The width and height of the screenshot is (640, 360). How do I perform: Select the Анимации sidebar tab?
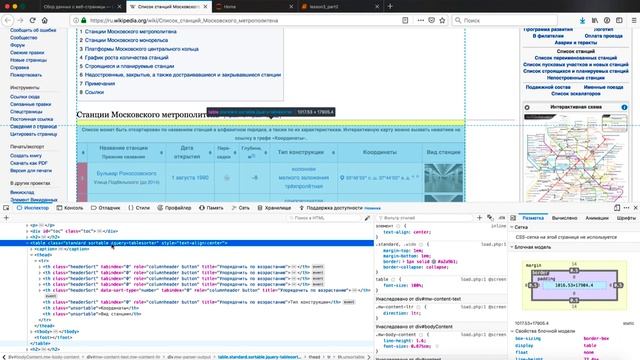[x=597, y=218]
